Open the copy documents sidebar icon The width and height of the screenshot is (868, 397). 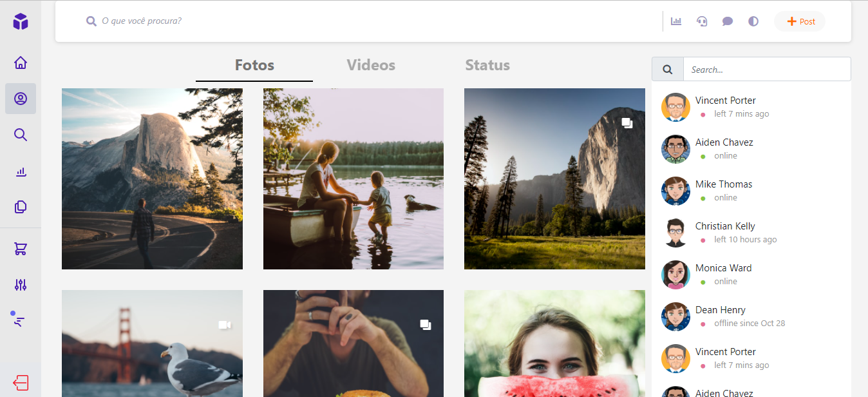pyautogui.click(x=21, y=207)
